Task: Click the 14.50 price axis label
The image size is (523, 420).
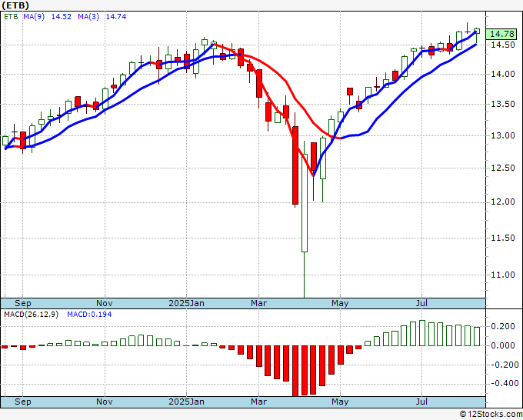Action: [503, 45]
